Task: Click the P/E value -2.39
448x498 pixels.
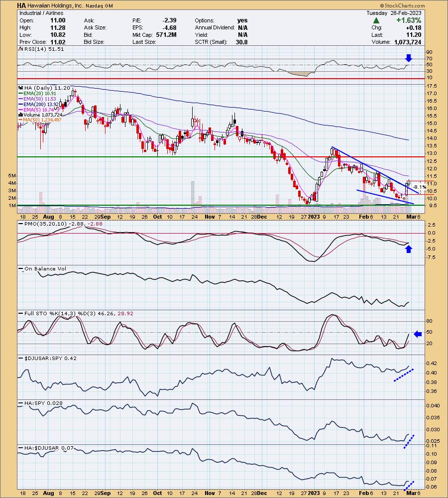Action: tap(169, 20)
